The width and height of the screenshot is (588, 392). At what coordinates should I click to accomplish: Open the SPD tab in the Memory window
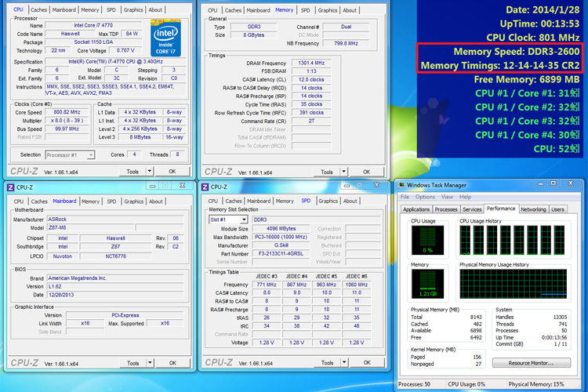click(x=305, y=10)
